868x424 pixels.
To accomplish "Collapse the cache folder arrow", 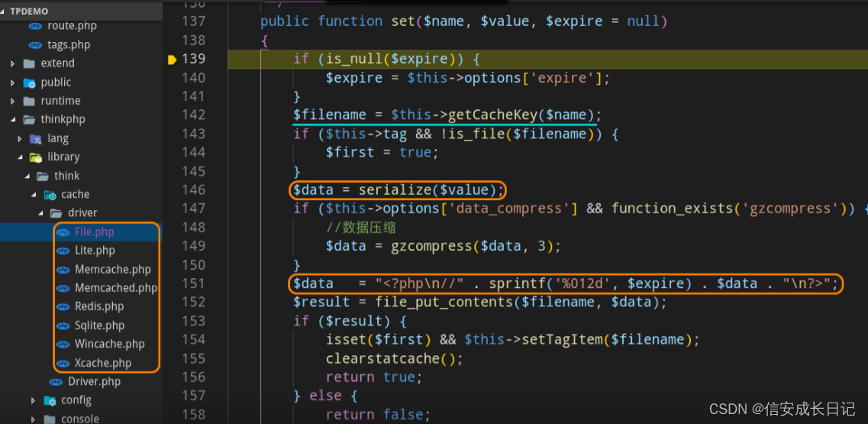I will [x=34, y=194].
